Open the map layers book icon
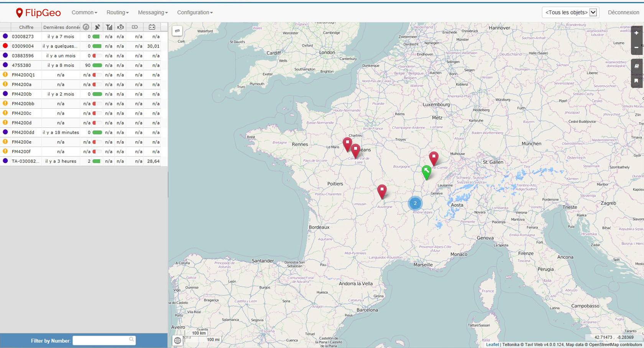The width and height of the screenshot is (644, 348). pyautogui.click(x=636, y=66)
